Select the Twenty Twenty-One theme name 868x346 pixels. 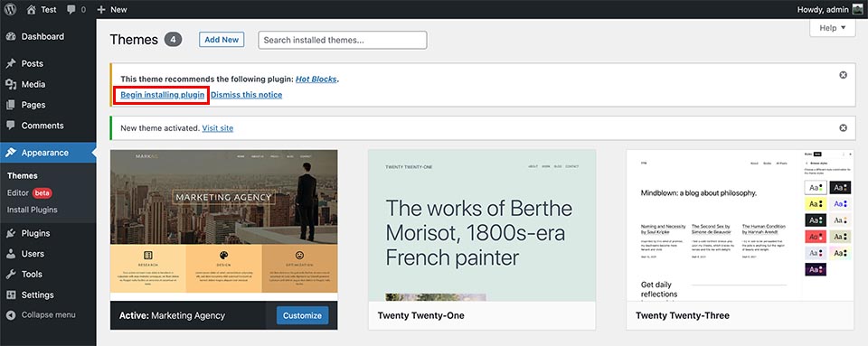pos(420,315)
